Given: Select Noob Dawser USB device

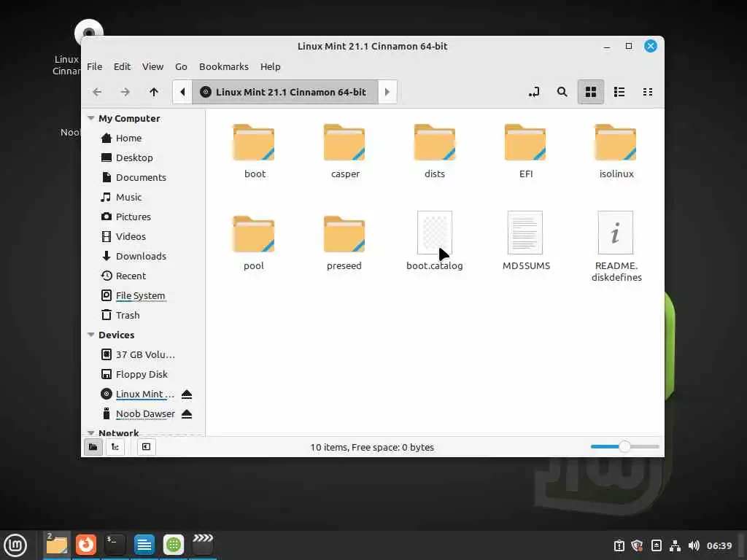Looking at the screenshot, I should pos(145,414).
